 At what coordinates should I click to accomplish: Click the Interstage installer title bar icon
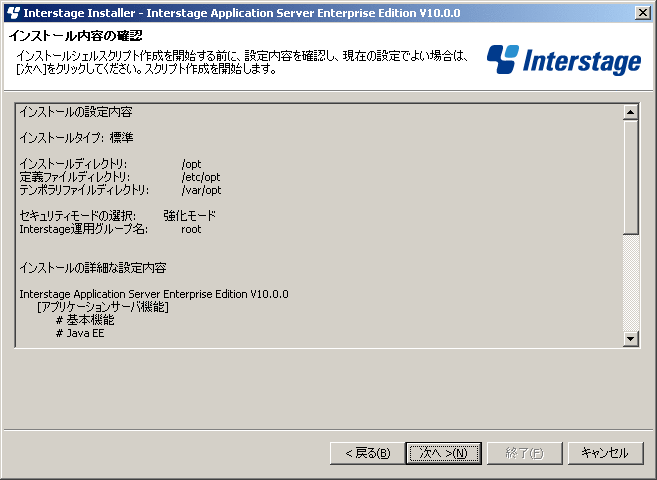[13, 13]
